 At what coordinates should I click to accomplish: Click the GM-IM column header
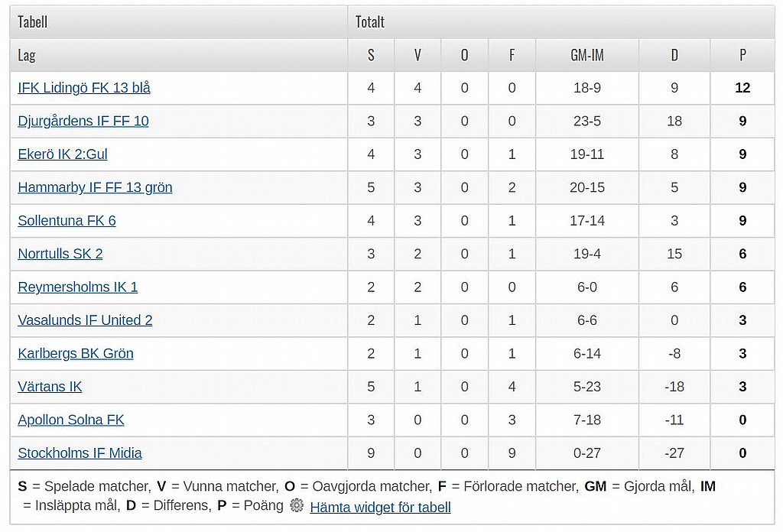[x=586, y=55]
